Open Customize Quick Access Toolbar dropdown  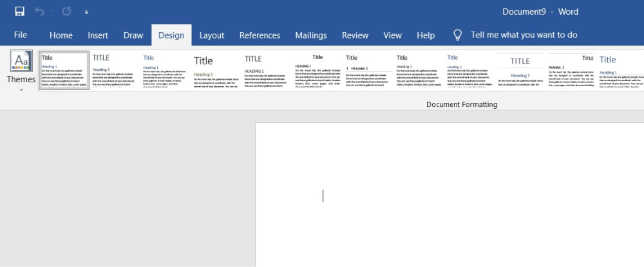pyautogui.click(x=86, y=12)
